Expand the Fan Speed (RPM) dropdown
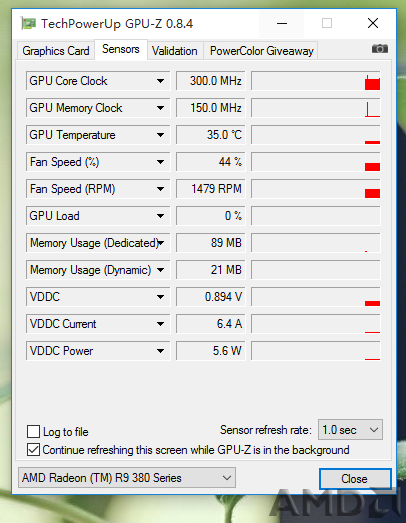The height and width of the screenshot is (523, 406). tap(160, 189)
